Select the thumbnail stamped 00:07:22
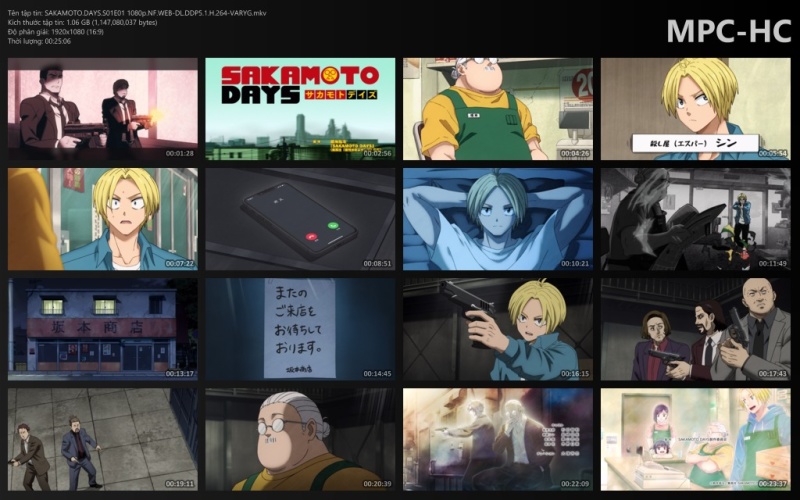Screen dimensions: 800x500 pos(103,219)
